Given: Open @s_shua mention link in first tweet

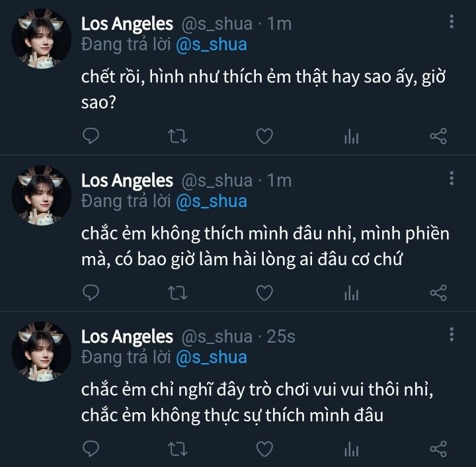Looking at the screenshot, I should coord(211,45).
